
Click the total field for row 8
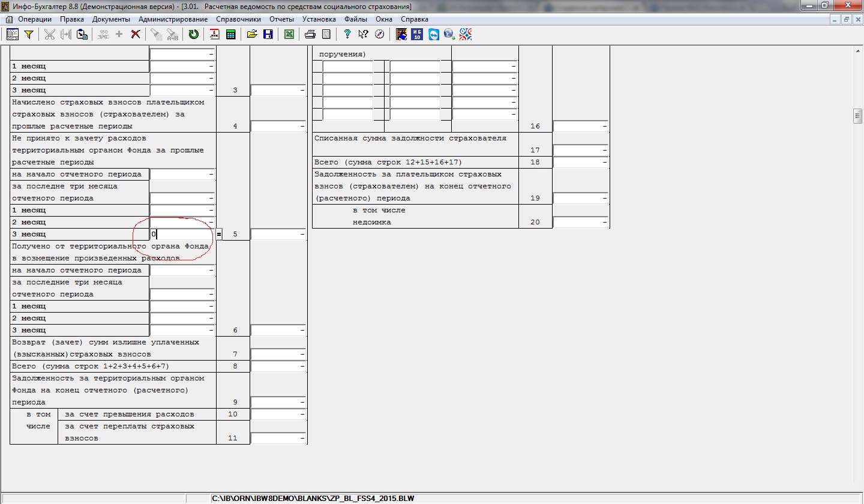278,366
